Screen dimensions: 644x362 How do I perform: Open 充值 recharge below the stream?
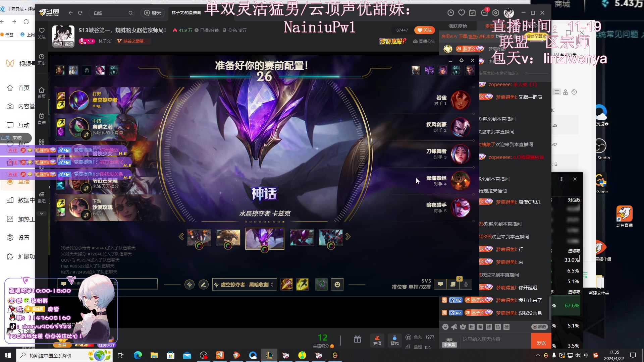click(377, 340)
